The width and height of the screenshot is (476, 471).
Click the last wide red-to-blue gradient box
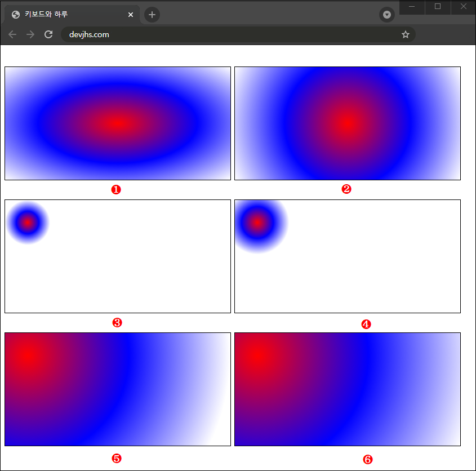point(348,389)
